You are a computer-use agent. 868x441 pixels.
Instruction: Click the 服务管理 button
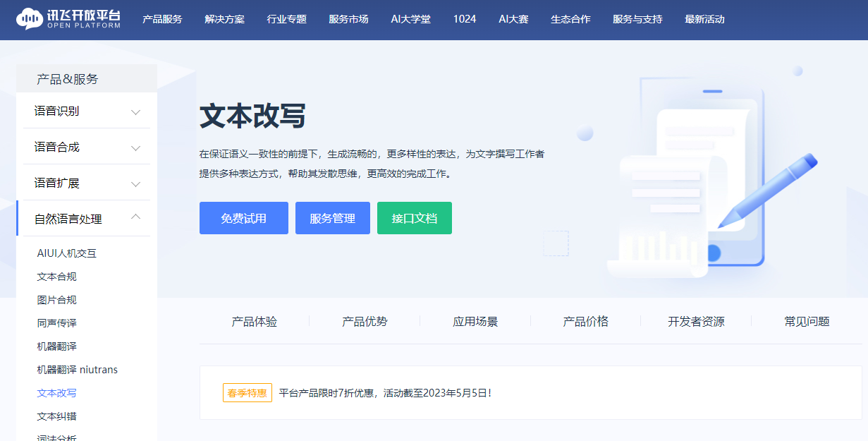pyautogui.click(x=333, y=218)
